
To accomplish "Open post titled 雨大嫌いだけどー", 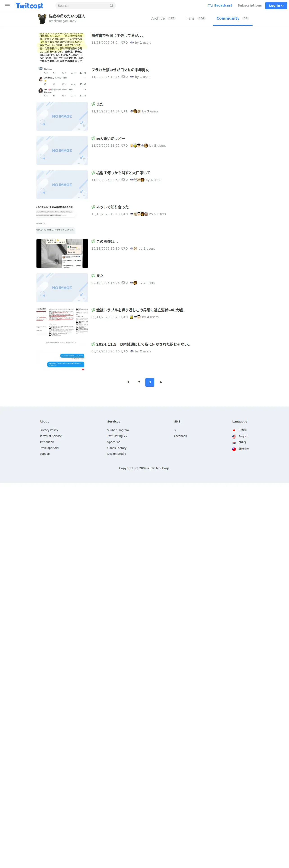I will pos(111,139).
